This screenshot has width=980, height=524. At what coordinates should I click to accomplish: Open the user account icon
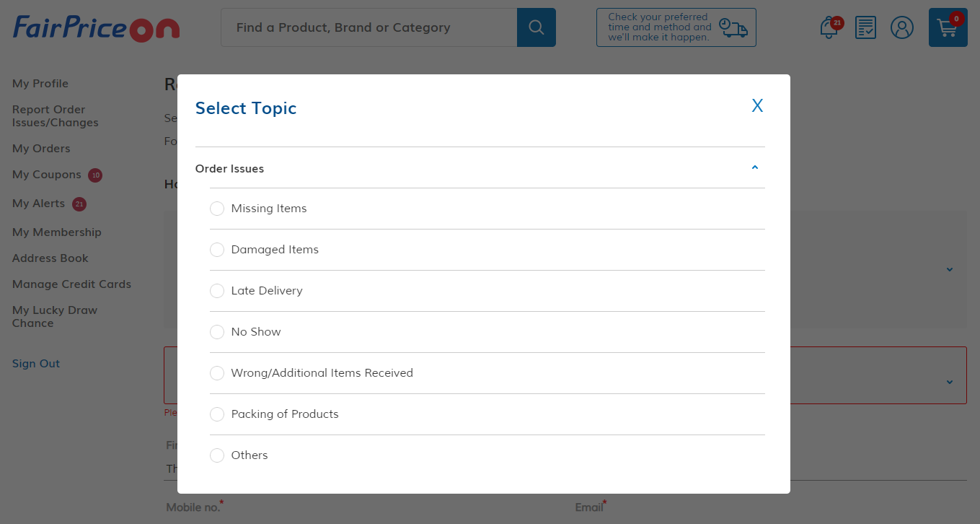click(x=902, y=27)
